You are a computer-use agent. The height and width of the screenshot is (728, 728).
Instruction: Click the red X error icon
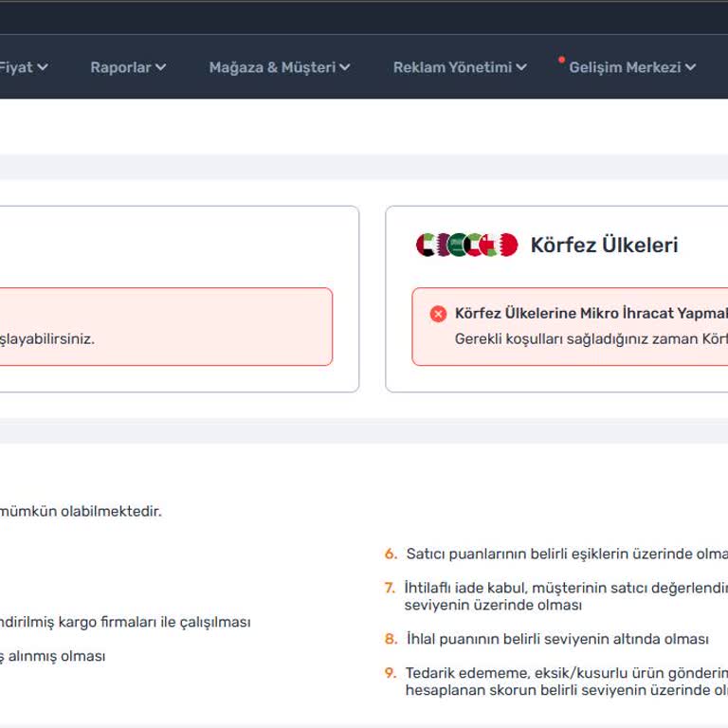click(x=438, y=314)
